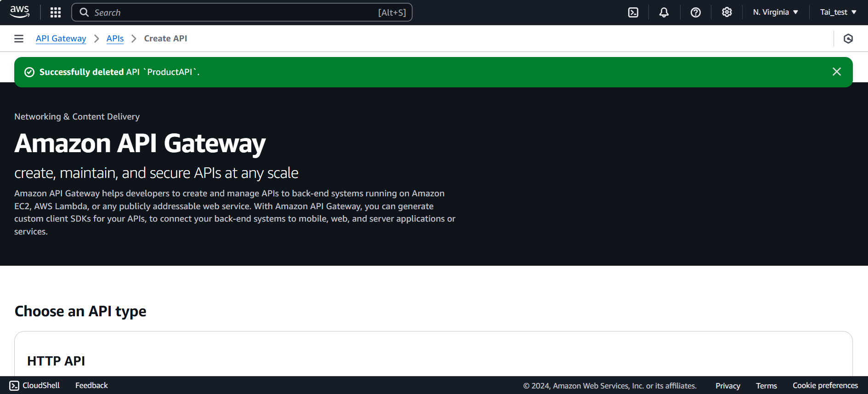
Task: Open the Feedback link in footer
Action: click(91, 385)
